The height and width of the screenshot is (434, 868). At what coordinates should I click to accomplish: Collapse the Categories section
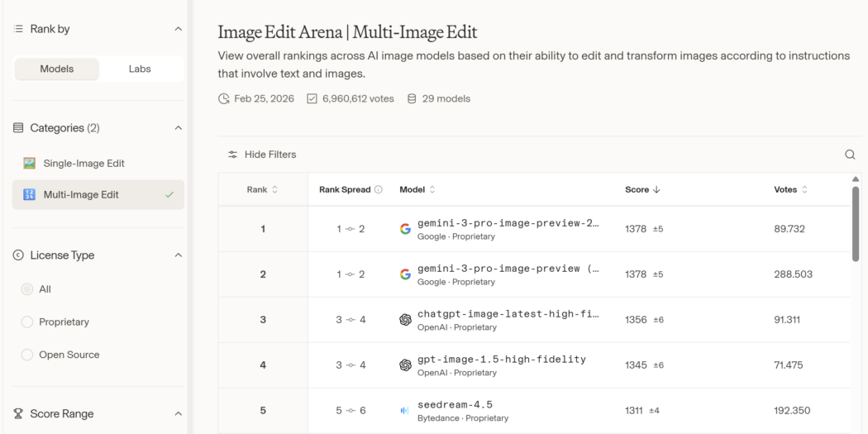pyautogui.click(x=178, y=128)
